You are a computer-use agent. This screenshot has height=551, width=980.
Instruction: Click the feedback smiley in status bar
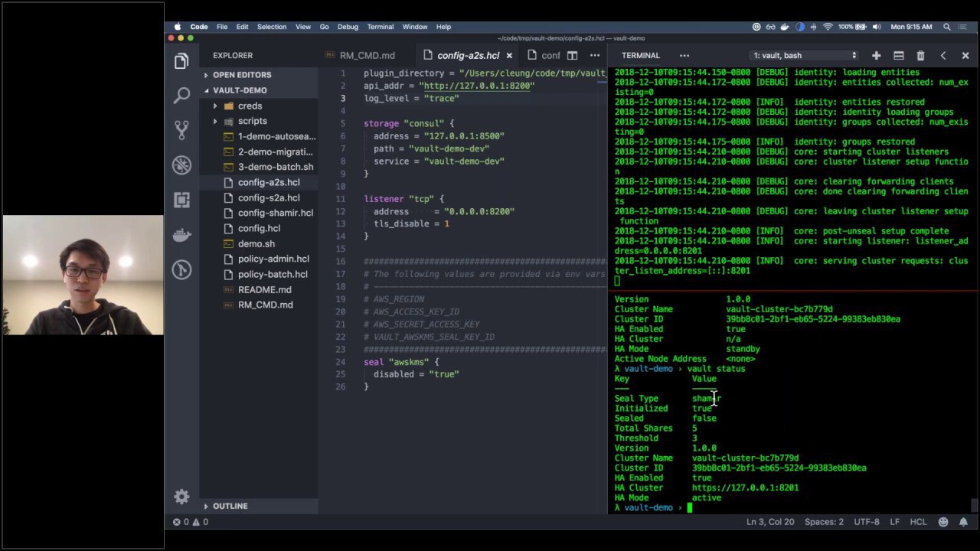coord(943,522)
